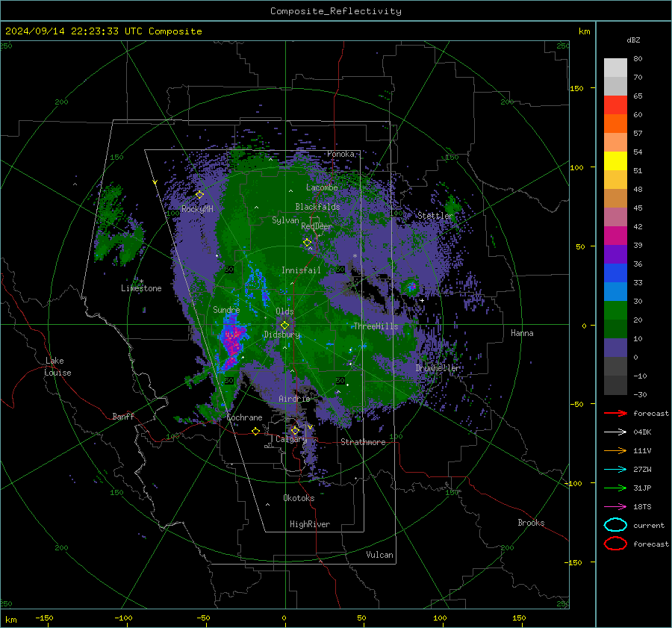Click the magenta storm core near Sundre
672x628 pixels.
tap(232, 338)
